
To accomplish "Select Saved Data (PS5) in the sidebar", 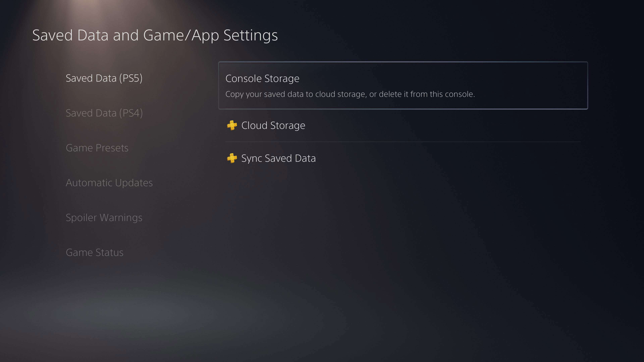I will pos(104,78).
